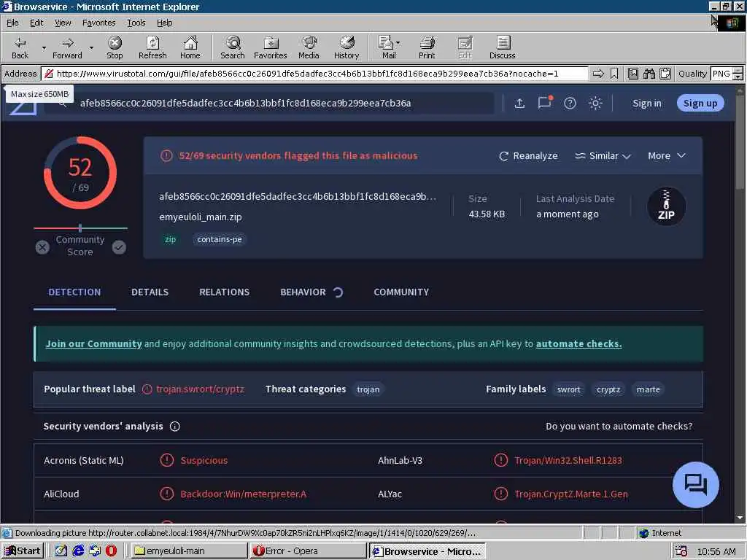The height and width of the screenshot is (560, 747).
Task: Open the Tools menu
Action: click(136, 23)
